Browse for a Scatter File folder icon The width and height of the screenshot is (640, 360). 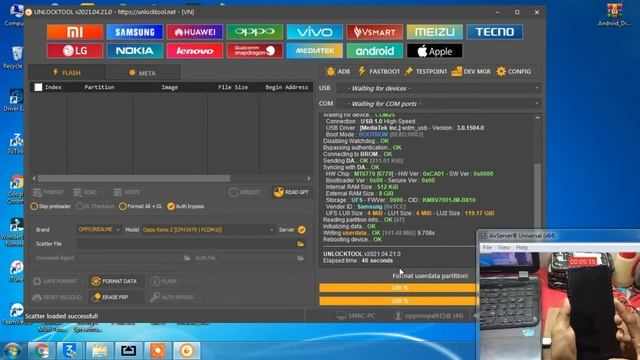[300, 244]
